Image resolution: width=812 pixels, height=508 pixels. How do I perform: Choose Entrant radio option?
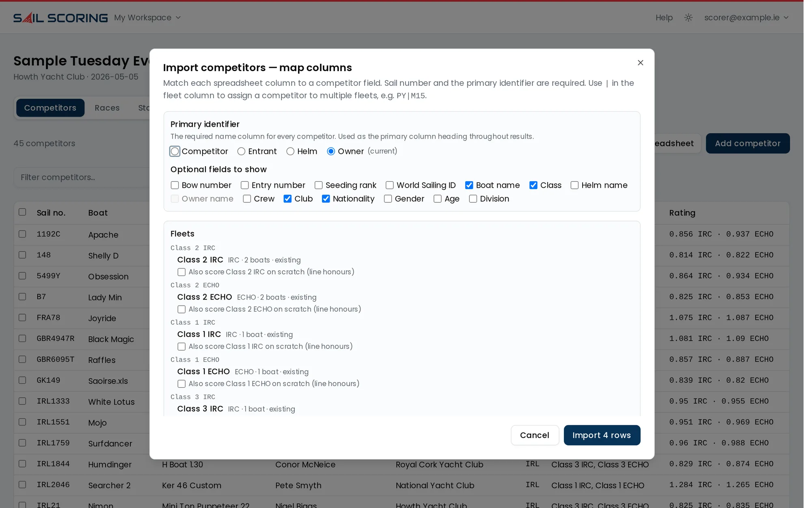[241, 152]
